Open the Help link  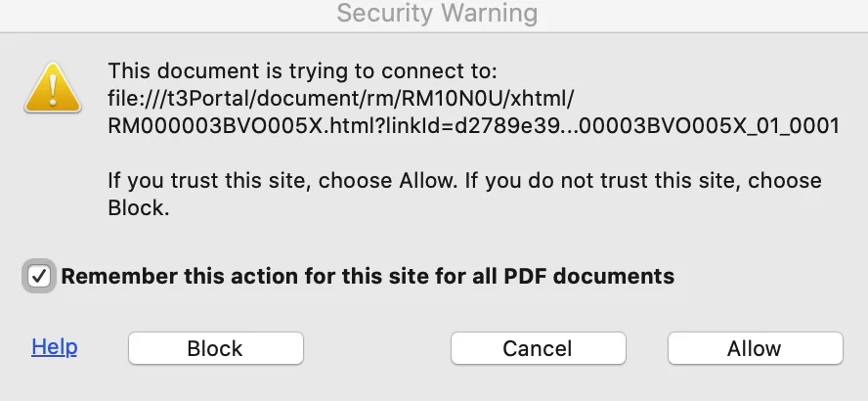(55, 347)
